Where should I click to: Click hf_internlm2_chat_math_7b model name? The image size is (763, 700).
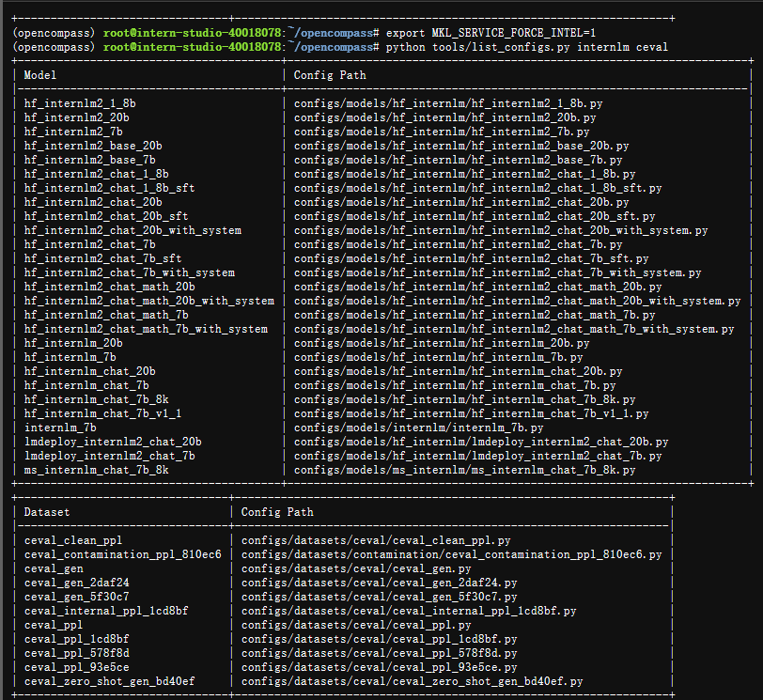point(106,315)
